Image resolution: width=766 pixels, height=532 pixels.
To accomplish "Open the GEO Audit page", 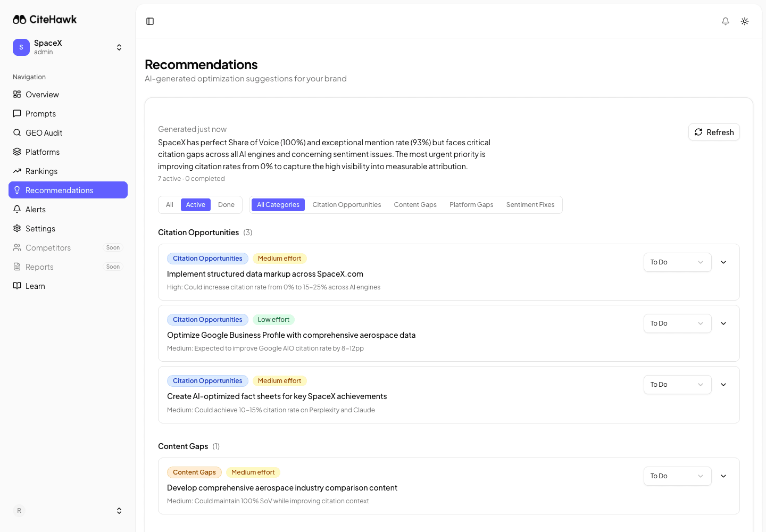I will 68,132.
